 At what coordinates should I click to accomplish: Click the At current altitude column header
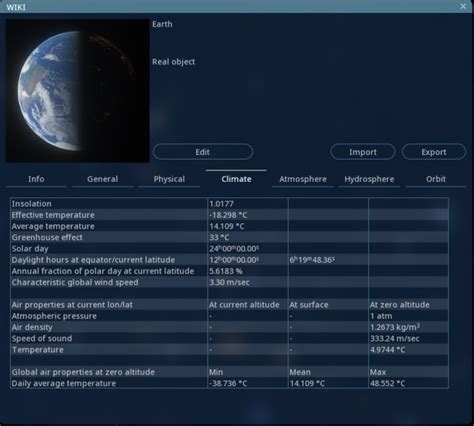pyautogui.click(x=244, y=305)
